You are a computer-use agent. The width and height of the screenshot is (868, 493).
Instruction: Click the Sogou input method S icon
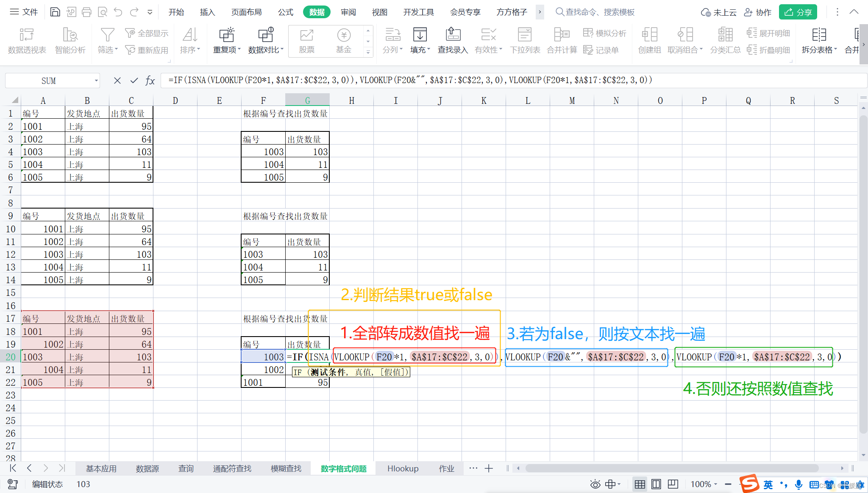pos(749,484)
